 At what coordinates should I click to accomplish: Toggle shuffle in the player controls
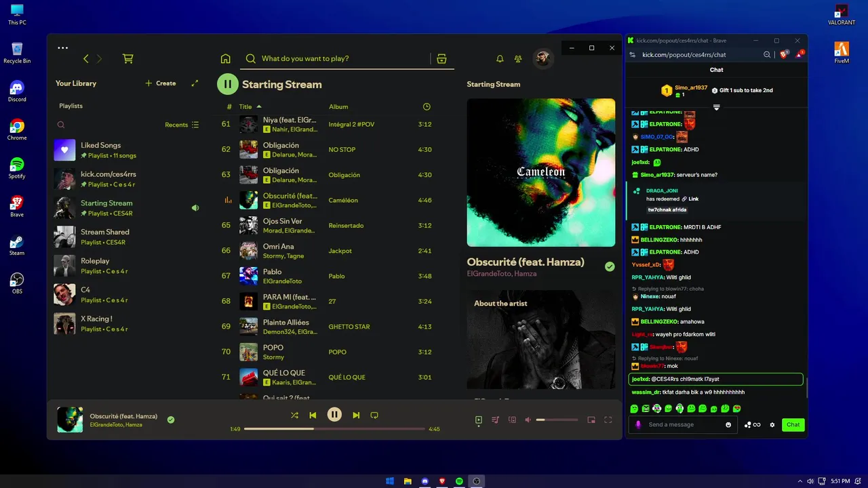tap(294, 415)
